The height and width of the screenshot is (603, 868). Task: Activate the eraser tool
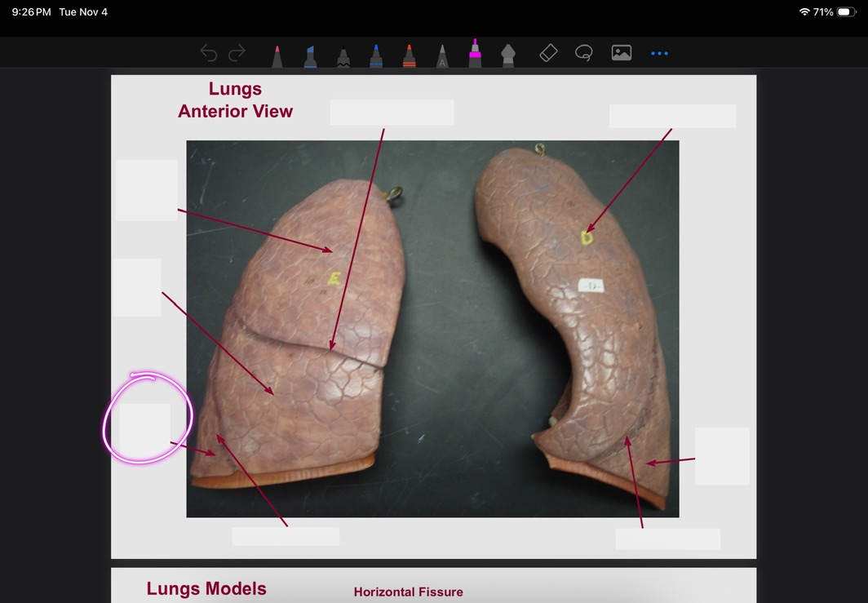point(548,53)
